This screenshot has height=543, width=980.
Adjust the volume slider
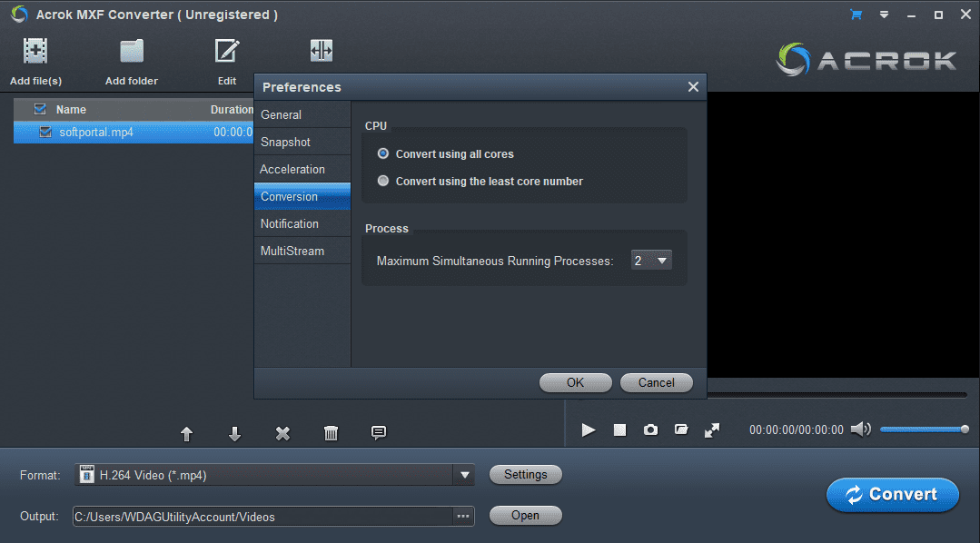(925, 429)
